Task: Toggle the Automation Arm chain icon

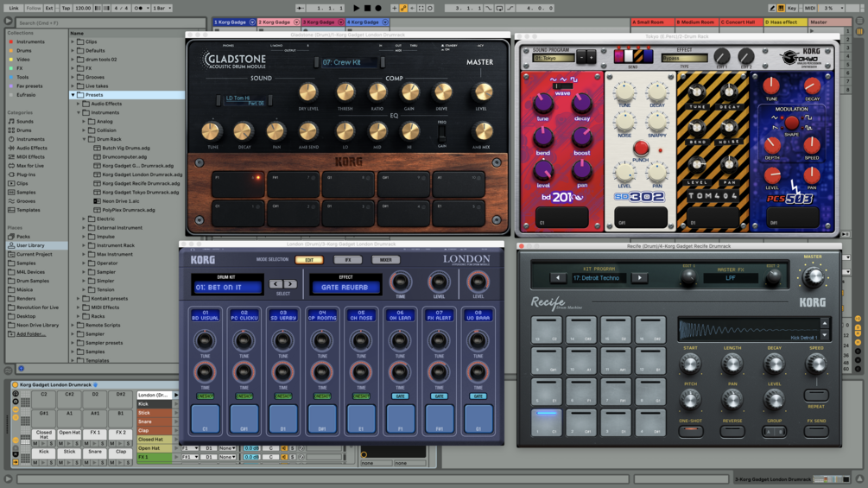Action: tap(403, 8)
